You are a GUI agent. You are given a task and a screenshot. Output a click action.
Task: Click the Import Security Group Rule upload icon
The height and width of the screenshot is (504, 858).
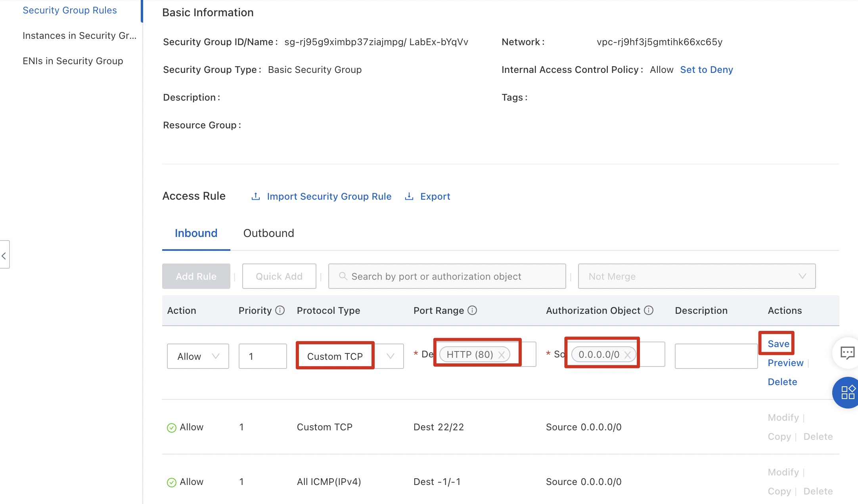[256, 197]
